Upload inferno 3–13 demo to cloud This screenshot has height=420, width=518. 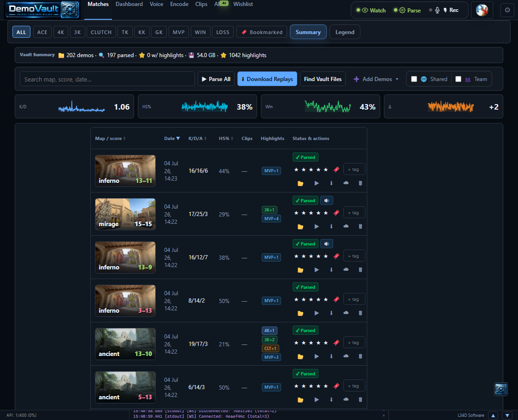346,313
